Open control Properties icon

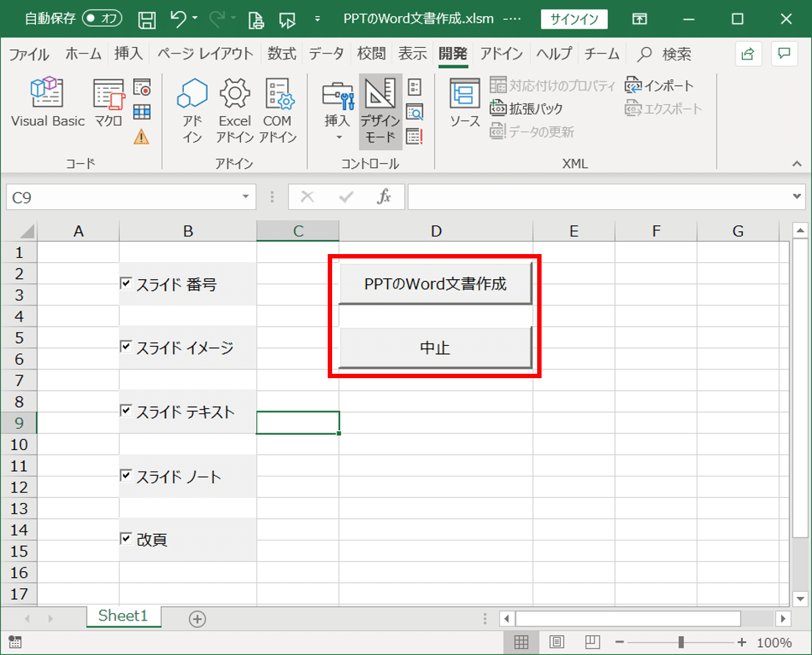414,87
